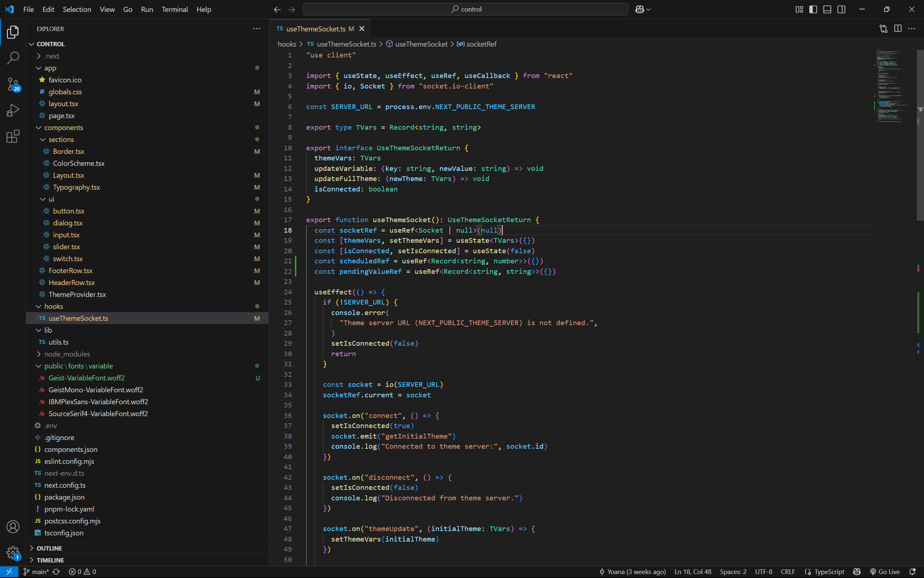Image resolution: width=924 pixels, height=578 pixels.
Task: Open the Manage gear icon
Action: point(13,553)
